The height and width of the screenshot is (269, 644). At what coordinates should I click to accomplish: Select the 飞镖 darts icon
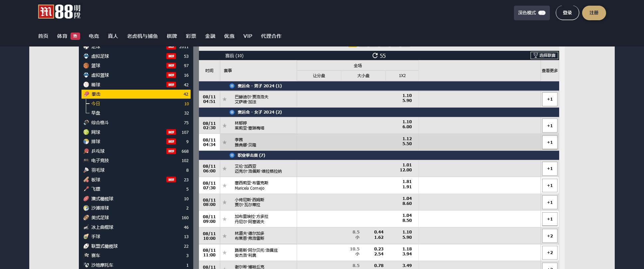[86, 189]
